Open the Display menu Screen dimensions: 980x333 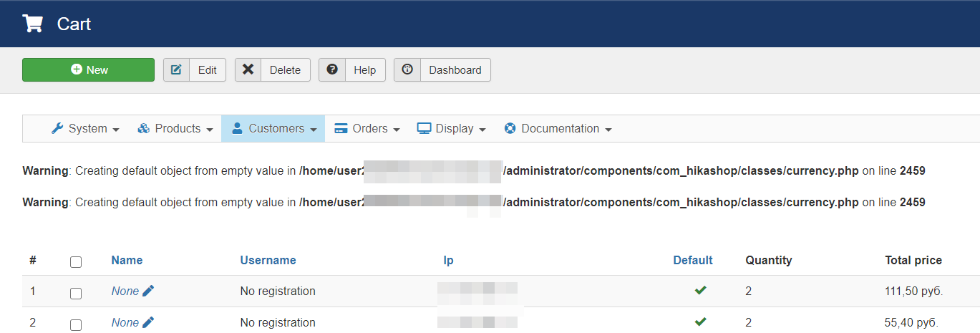point(452,129)
